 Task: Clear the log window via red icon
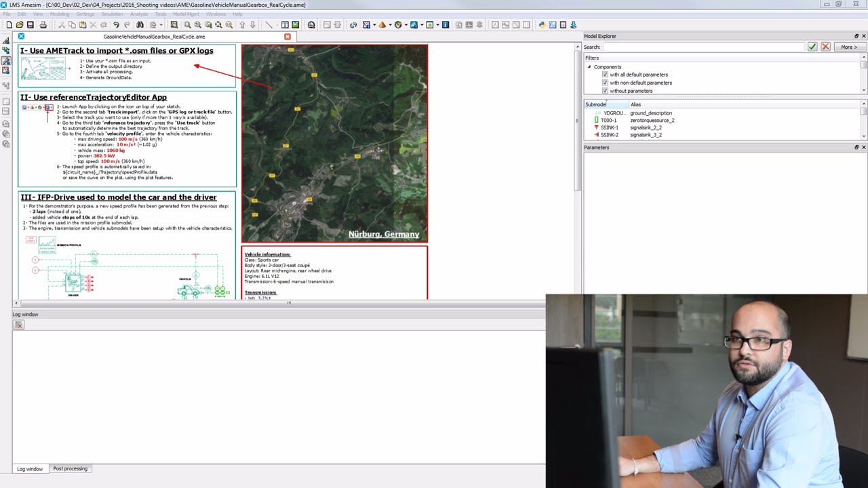coord(19,325)
